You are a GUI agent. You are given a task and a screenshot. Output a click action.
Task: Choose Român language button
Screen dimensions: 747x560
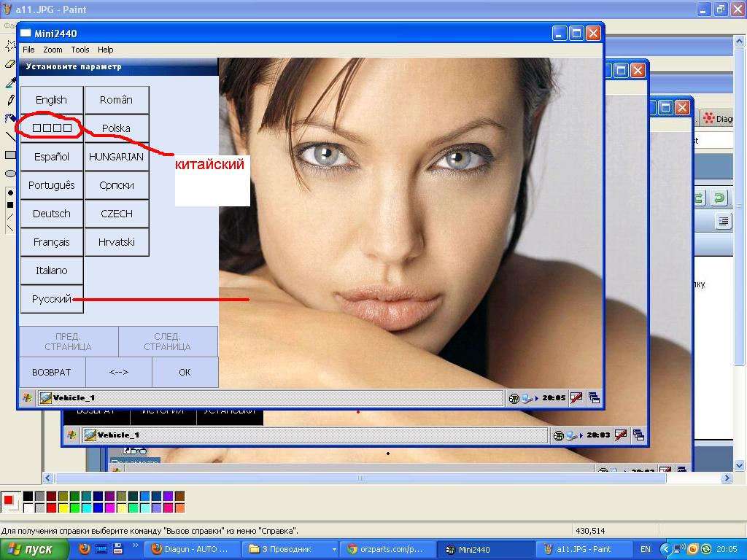[117, 100]
